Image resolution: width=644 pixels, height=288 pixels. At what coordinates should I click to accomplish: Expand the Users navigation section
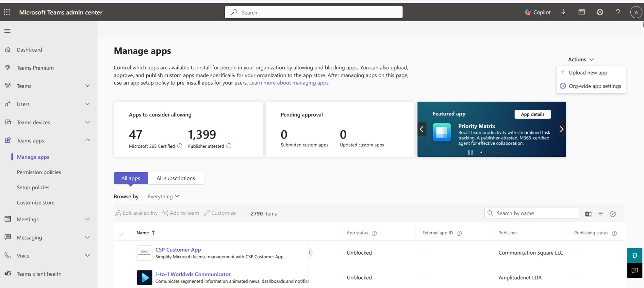[87, 104]
